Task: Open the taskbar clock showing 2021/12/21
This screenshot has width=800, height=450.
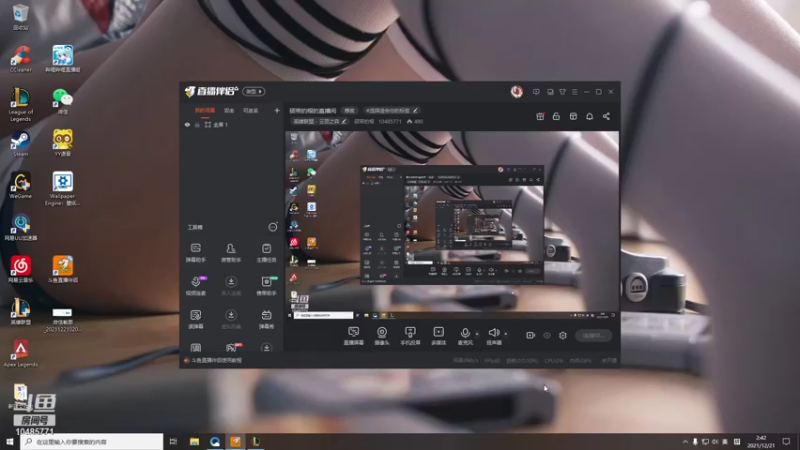Action: [x=761, y=442]
